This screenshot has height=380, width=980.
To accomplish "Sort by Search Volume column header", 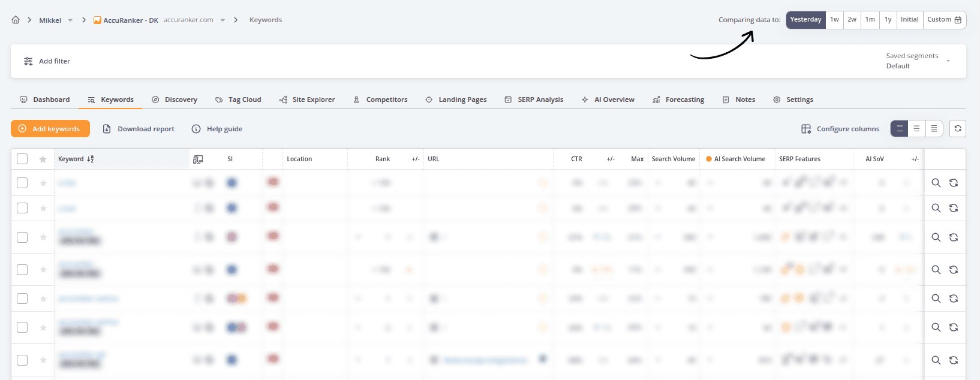I will pos(674,159).
